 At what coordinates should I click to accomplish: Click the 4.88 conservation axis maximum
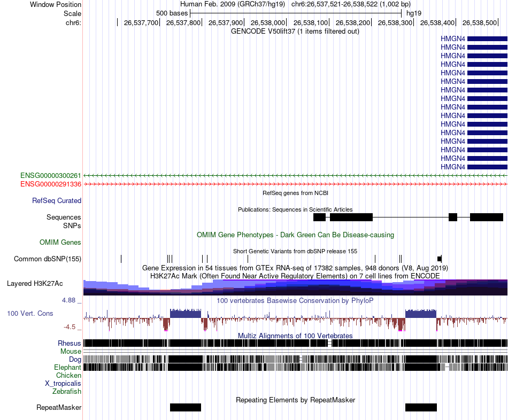pyautogui.click(x=68, y=300)
